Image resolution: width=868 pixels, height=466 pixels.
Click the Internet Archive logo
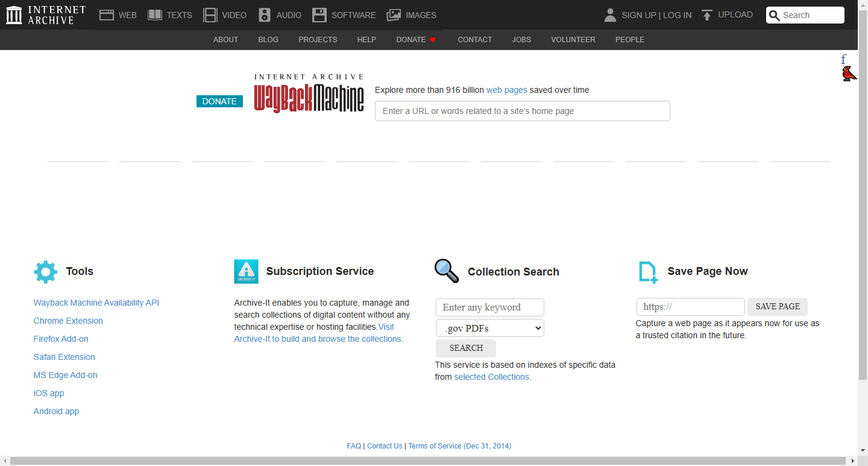(x=46, y=15)
